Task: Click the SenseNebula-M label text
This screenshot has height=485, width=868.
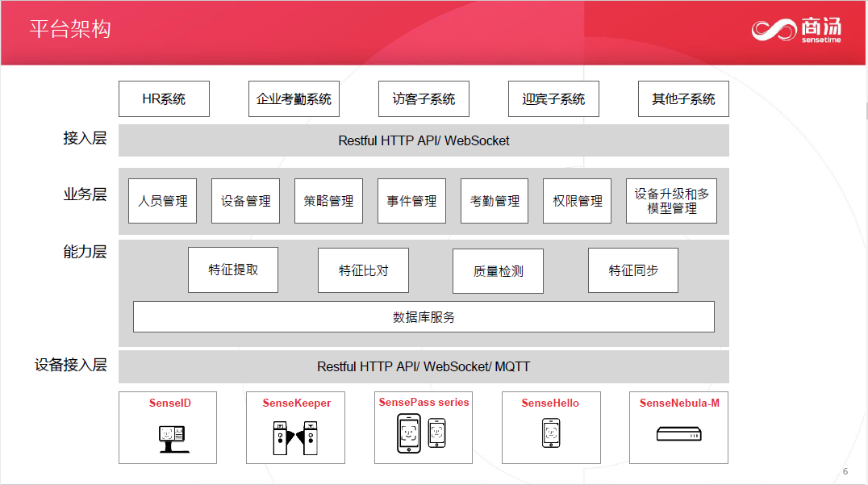Action: [679, 403]
